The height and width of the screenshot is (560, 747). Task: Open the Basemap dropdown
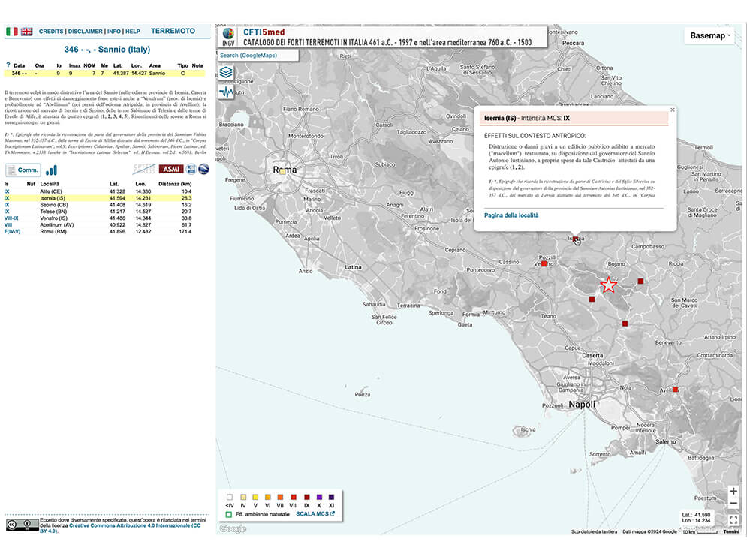pyautogui.click(x=711, y=36)
